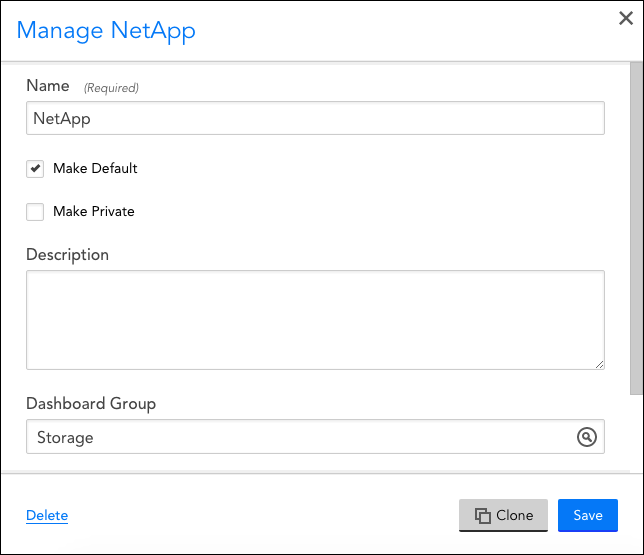Focus the Name field containing NetApp
644x555 pixels.
point(315,118)
